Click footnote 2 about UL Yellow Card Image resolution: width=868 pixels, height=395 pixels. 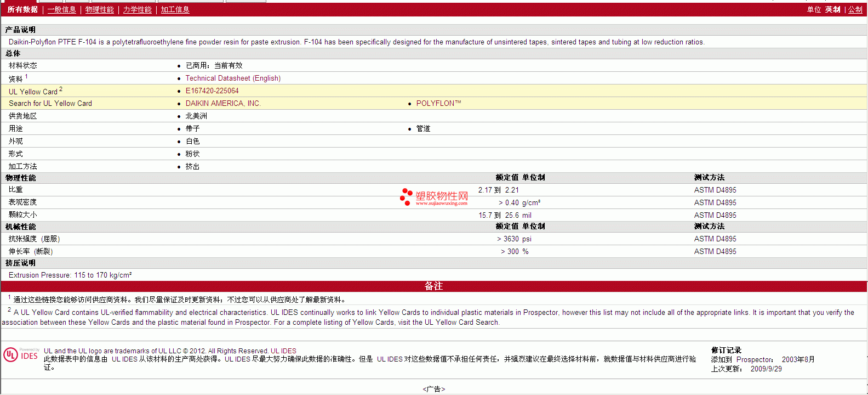(x=428, y=317)
